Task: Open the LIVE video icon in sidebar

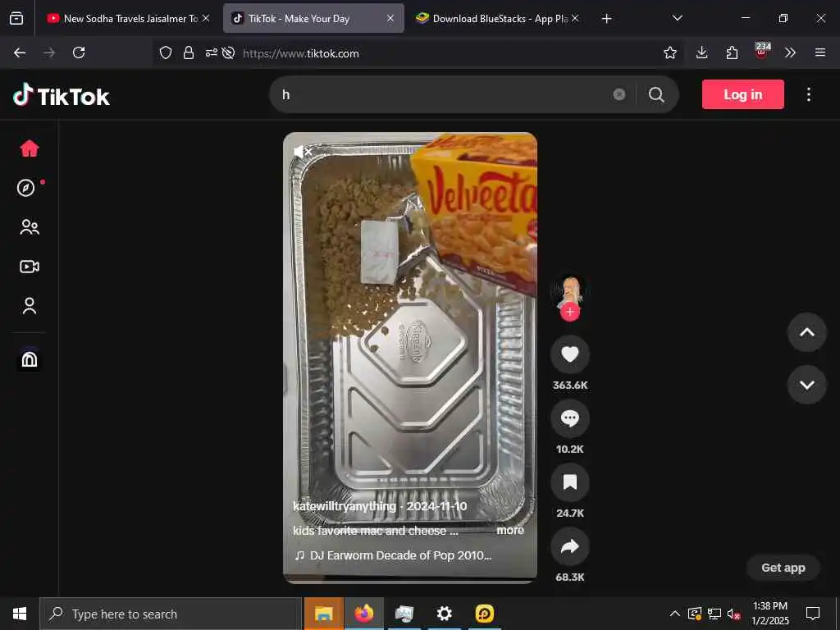Action: click(x=30, y=267)
